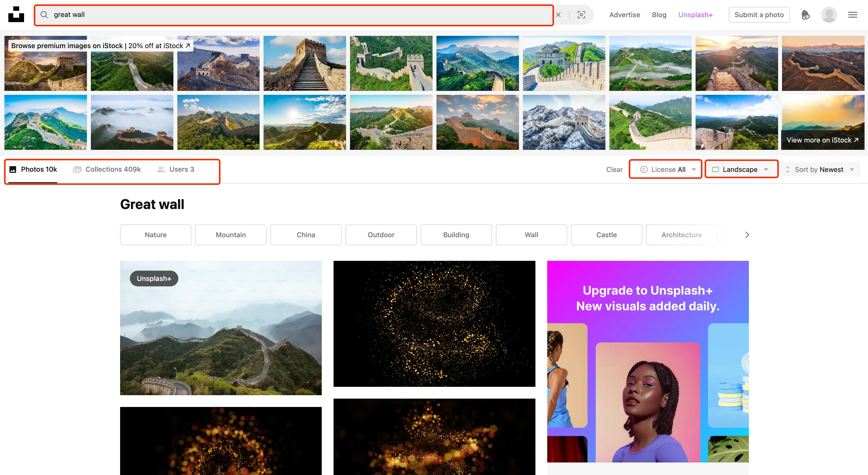Select the Building tag chip

[456, 235]
